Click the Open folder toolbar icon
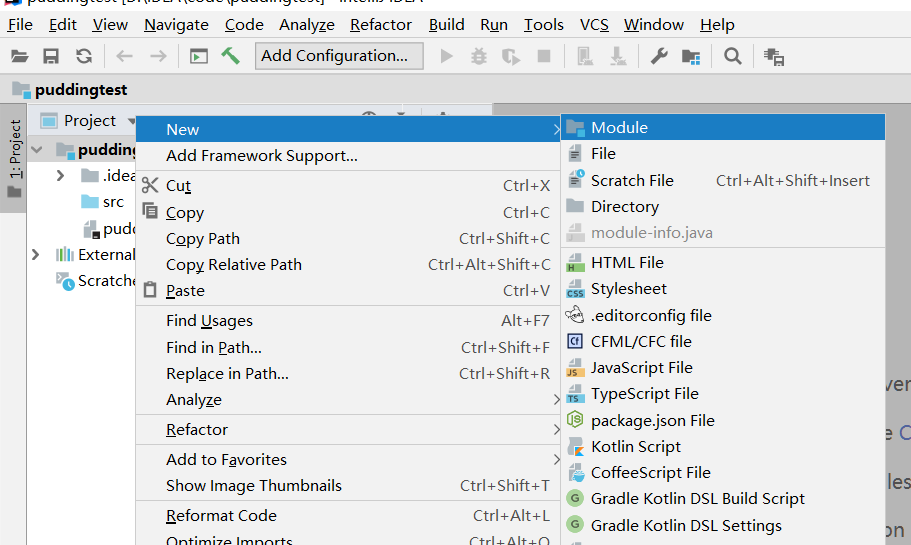 pos(20,56)
